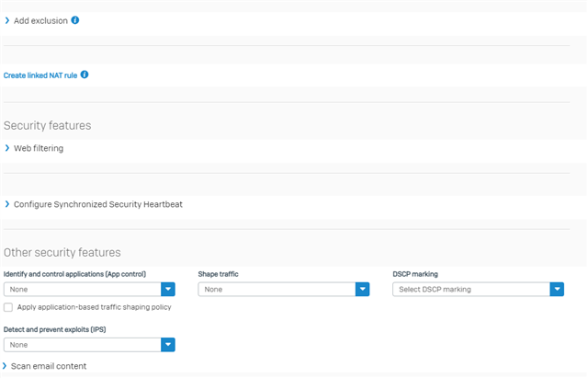Click the Select DSCP marking field
The height and width of the screenshot is (378, 588).
point(471,290)
